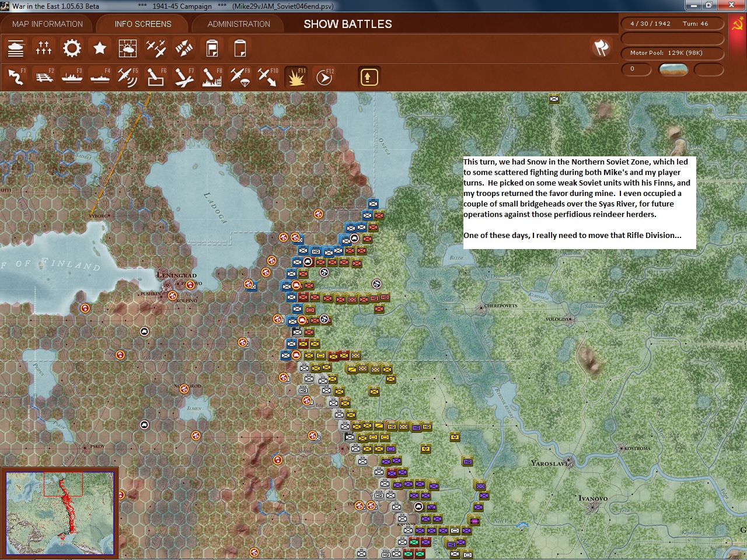Select the F3 Naval Transport mode
The image size is (747, 560).
pyautogui.click(x=72, y=77)
